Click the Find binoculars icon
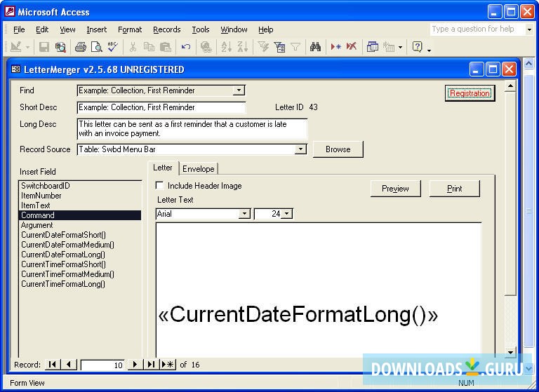 pos(315,47)
